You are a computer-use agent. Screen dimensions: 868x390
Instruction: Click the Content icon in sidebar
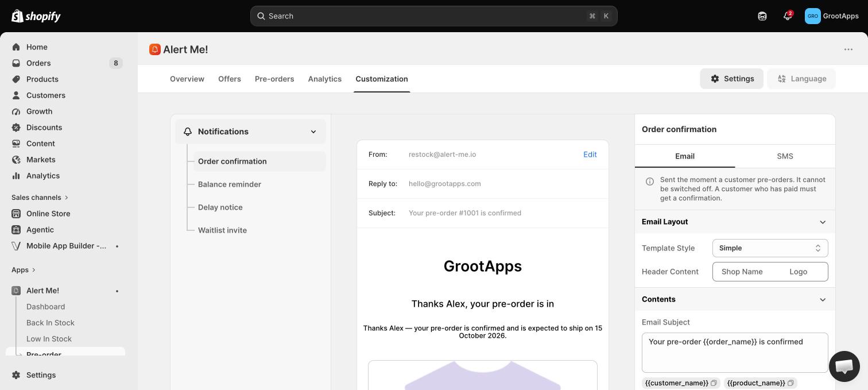(16, 144)
